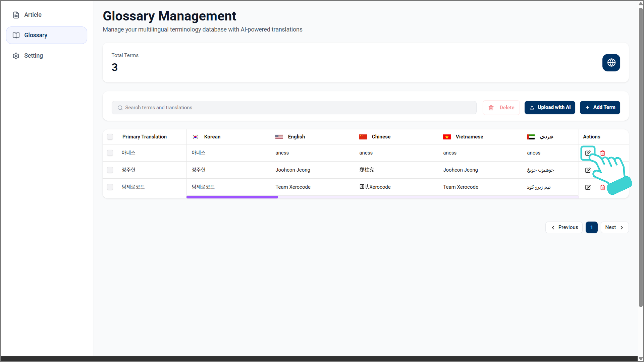Click Upload with AI button

click(549, 107)
